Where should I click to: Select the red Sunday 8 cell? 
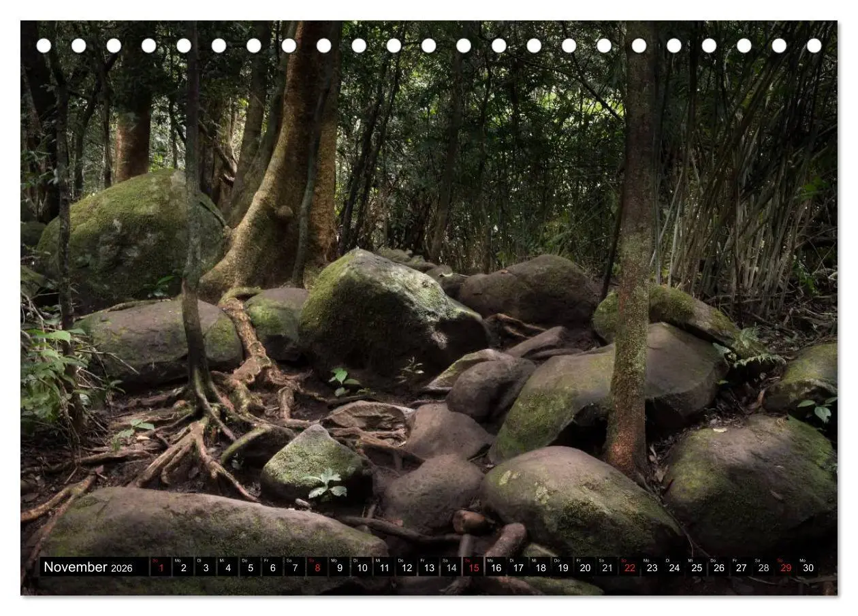click(x=317, y=567)
